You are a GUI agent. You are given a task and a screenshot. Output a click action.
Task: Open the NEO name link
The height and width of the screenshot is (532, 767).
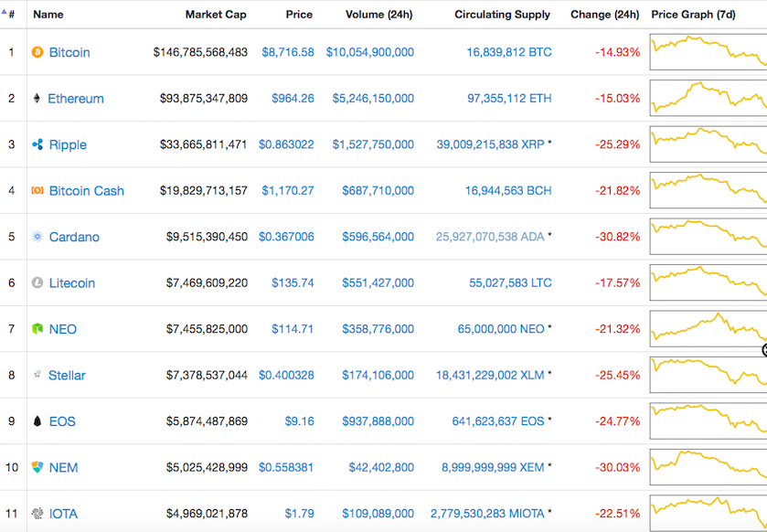click(x=63, y=329)
